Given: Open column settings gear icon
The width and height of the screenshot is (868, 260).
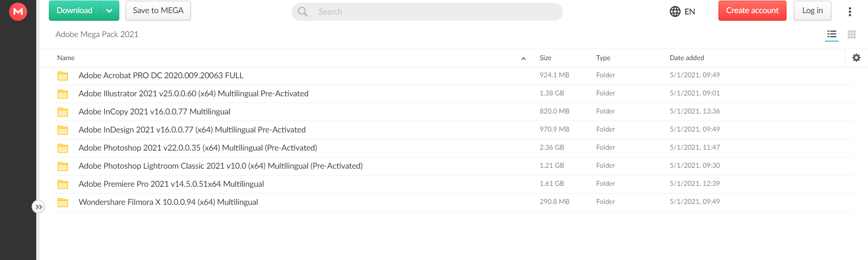Looking at the screenshot, I should 856,58.
